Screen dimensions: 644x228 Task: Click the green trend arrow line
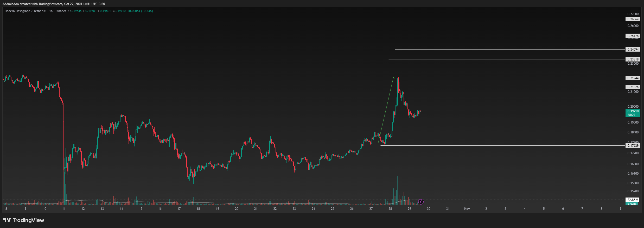tap(386, 110)
